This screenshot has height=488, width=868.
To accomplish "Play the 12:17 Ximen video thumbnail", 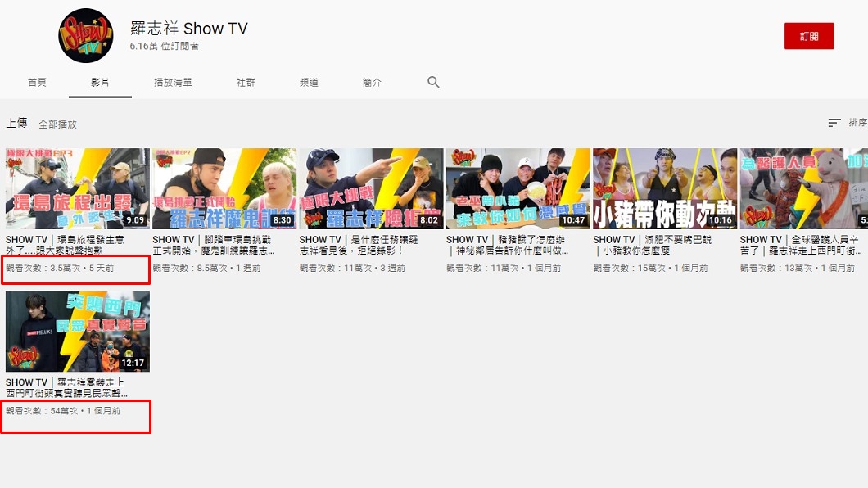I will click(x=78, y=332).
